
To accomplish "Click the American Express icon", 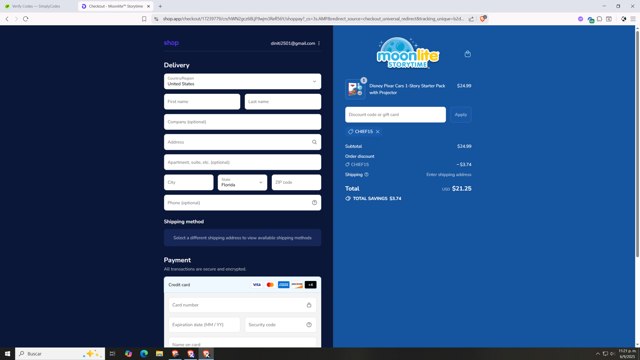I will coord(284,284).
